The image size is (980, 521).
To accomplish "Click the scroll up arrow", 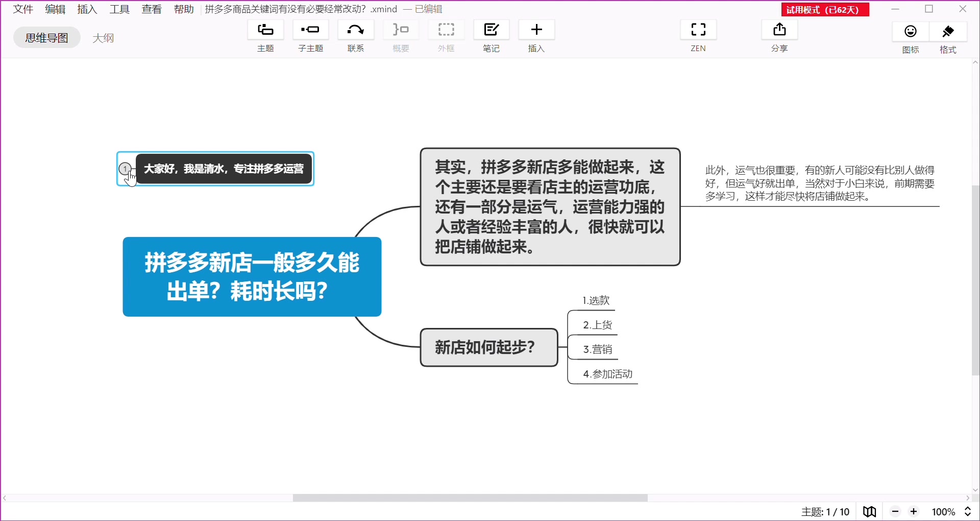I will tap(975, 62).
